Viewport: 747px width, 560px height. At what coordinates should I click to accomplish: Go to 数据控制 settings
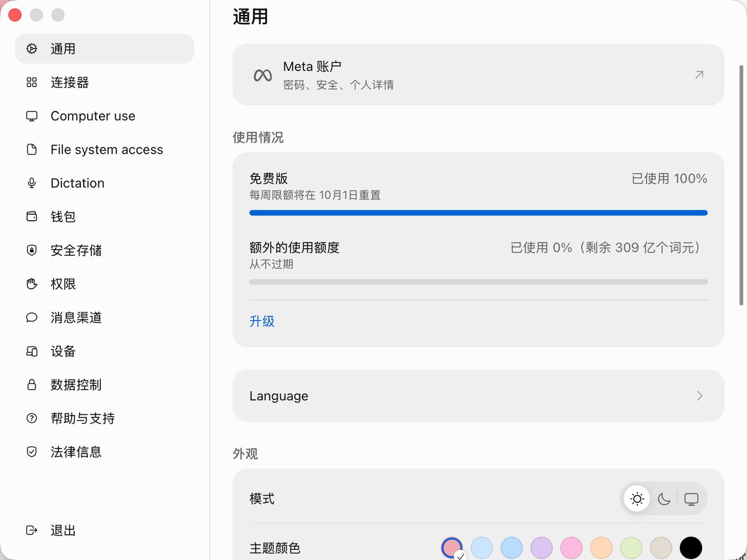coord(105,385)
